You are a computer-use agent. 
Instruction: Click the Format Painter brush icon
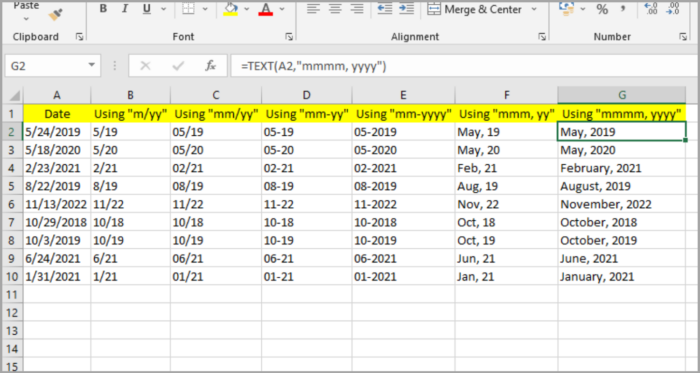[x=56, y=15]
